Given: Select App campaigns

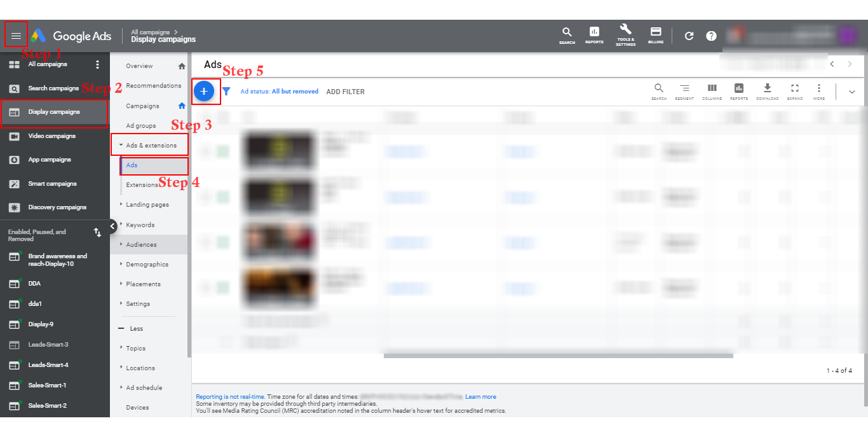Looking at the screenshot, I should [50, 160].
